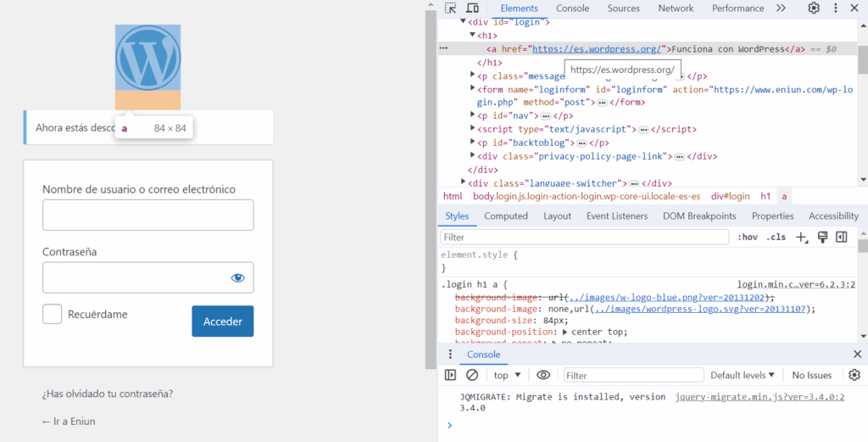Create live expression with the eye icon

click(543, 375)
